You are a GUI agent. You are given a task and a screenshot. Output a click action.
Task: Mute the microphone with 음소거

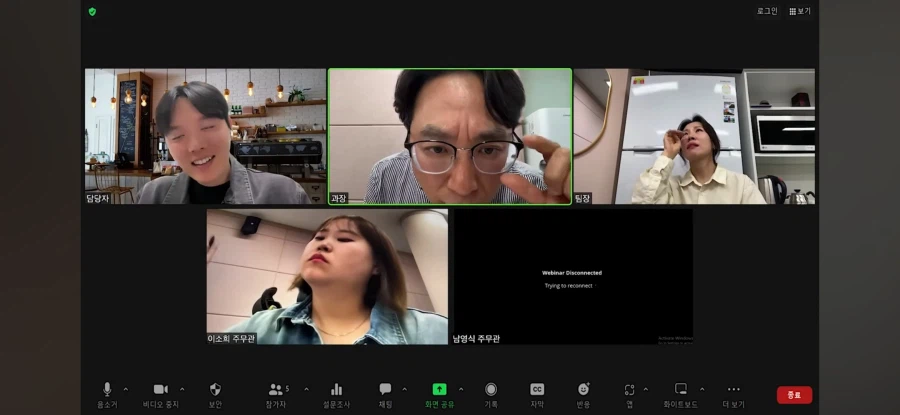(107, 395)
